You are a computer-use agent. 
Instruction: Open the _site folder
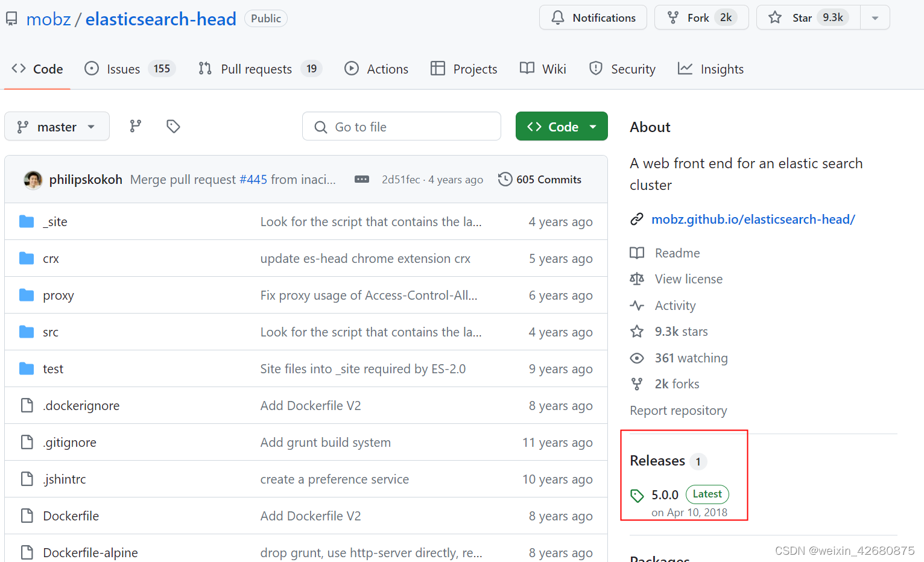coord(55,222)
